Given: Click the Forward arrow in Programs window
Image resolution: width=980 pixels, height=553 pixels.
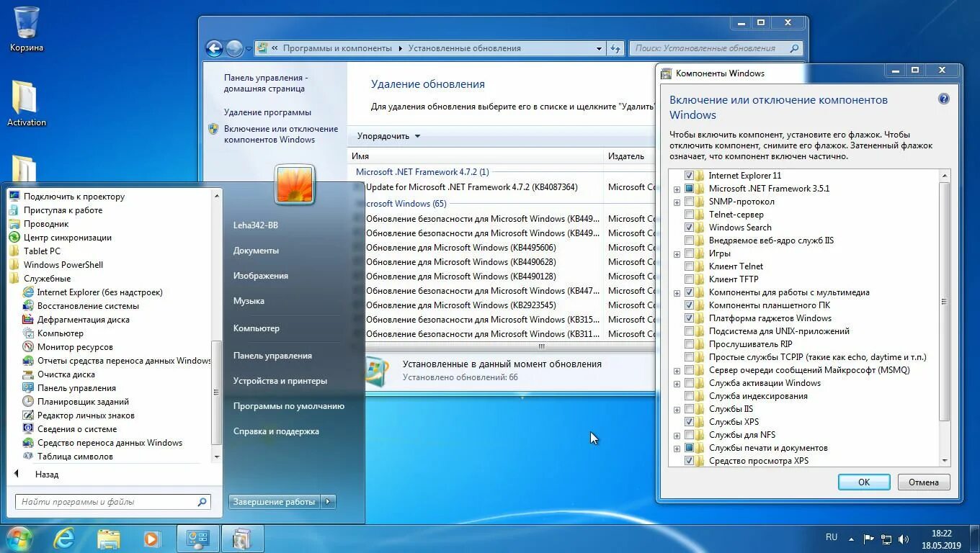Looking at the screenshot, I should [x=234, y=48].
